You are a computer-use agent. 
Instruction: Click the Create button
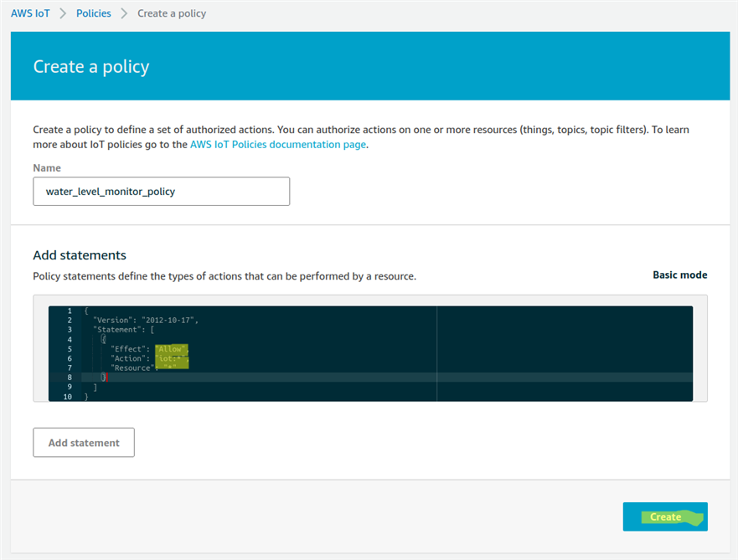665,516
